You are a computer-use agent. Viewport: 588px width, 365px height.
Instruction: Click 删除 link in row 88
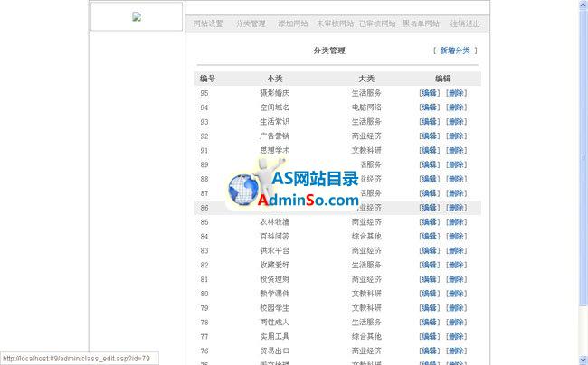click(456, 179)
